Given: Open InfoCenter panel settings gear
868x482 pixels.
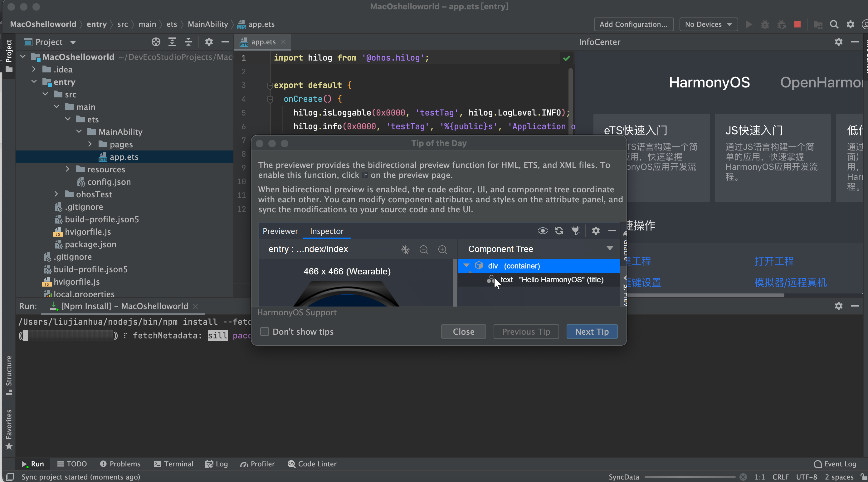Looking at the screenshot, I should (x=838, y=42).
